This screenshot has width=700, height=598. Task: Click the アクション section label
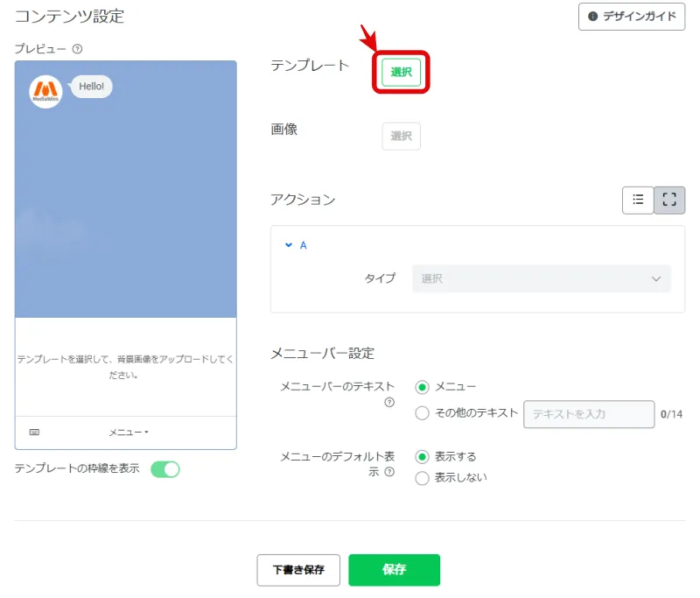tap(303, 200)
